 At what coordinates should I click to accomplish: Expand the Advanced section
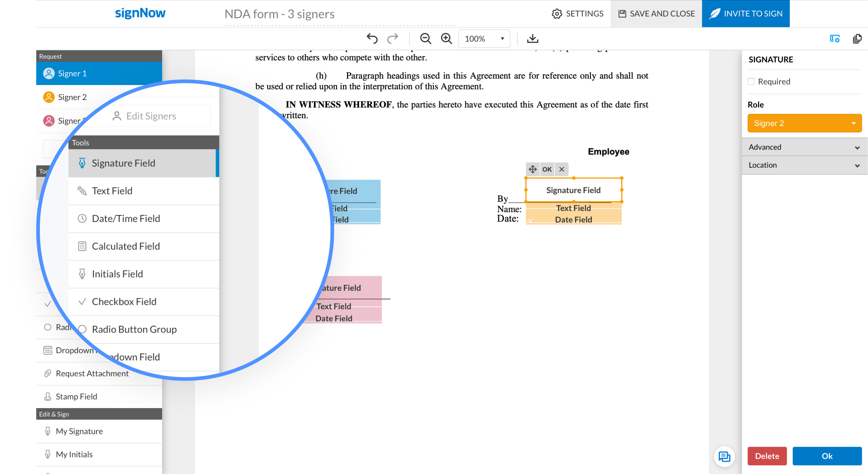pyautogui.click(x=804, y=147)
